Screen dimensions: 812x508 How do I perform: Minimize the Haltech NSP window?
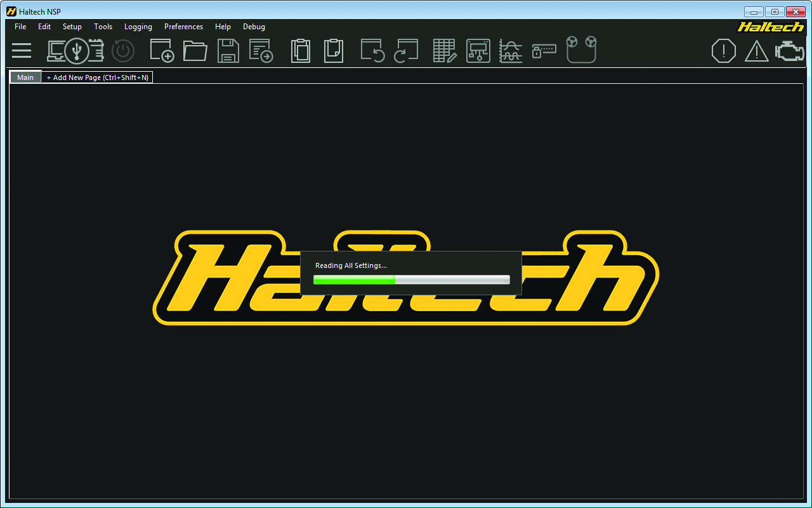click(x=754, y=11)
